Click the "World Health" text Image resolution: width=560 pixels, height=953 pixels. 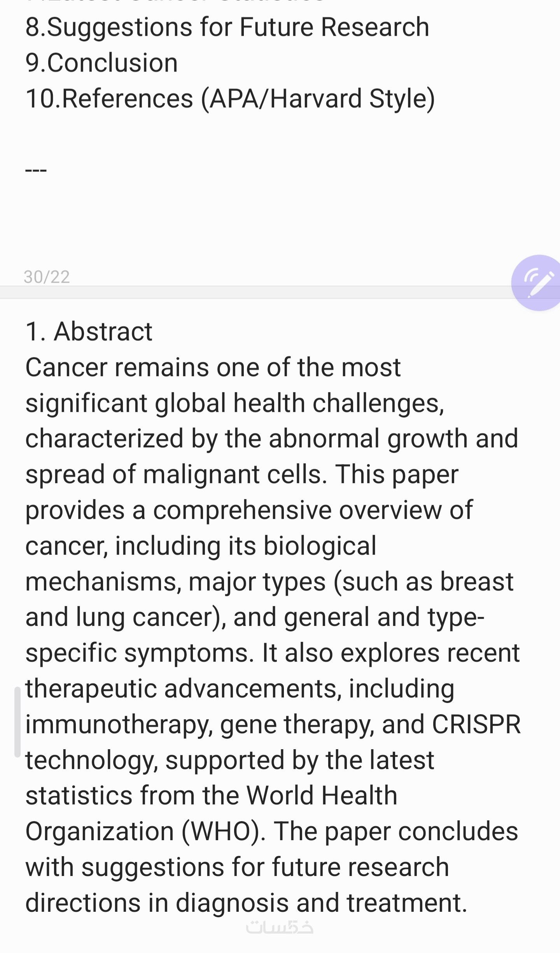(x=322, y=795)
